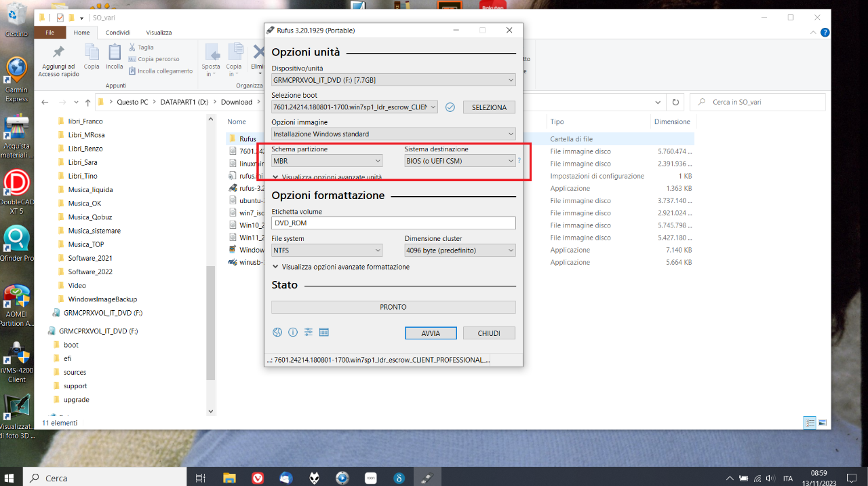The width and height of the screenshot is (868, 486).
Task: Open Rufus settings sliders icon
Action: (309, 333)
